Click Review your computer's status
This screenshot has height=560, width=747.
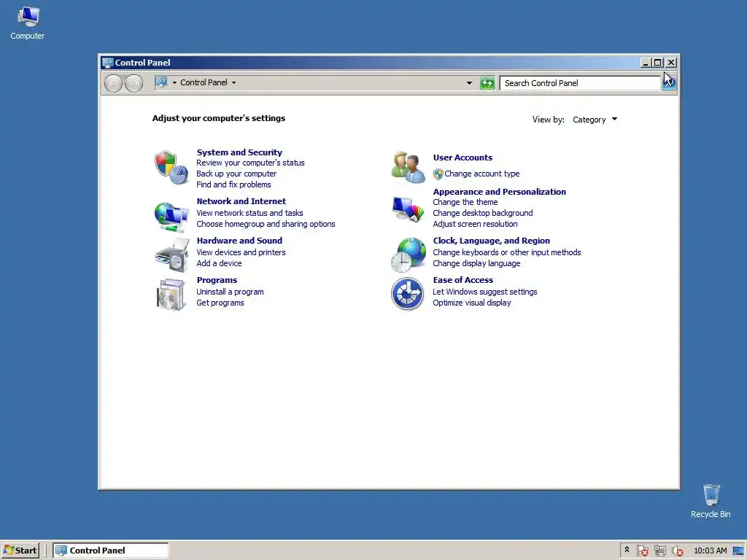coord(250,163)
